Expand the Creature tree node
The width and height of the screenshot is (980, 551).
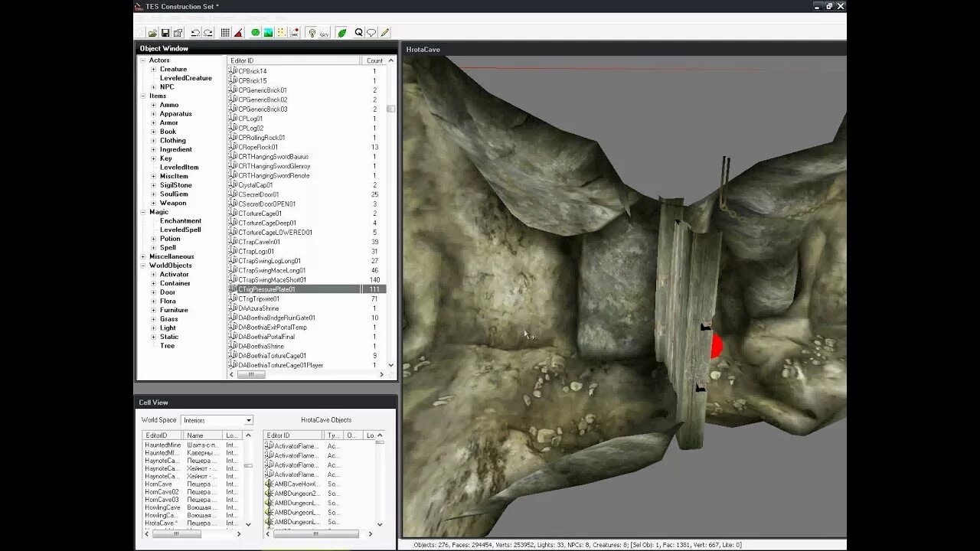pos(153,69)
